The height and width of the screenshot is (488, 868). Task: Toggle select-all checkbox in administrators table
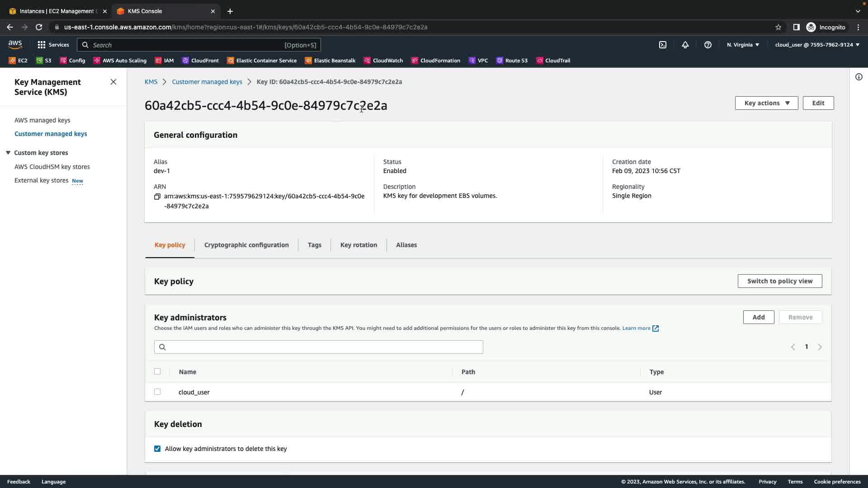[157, 371]
